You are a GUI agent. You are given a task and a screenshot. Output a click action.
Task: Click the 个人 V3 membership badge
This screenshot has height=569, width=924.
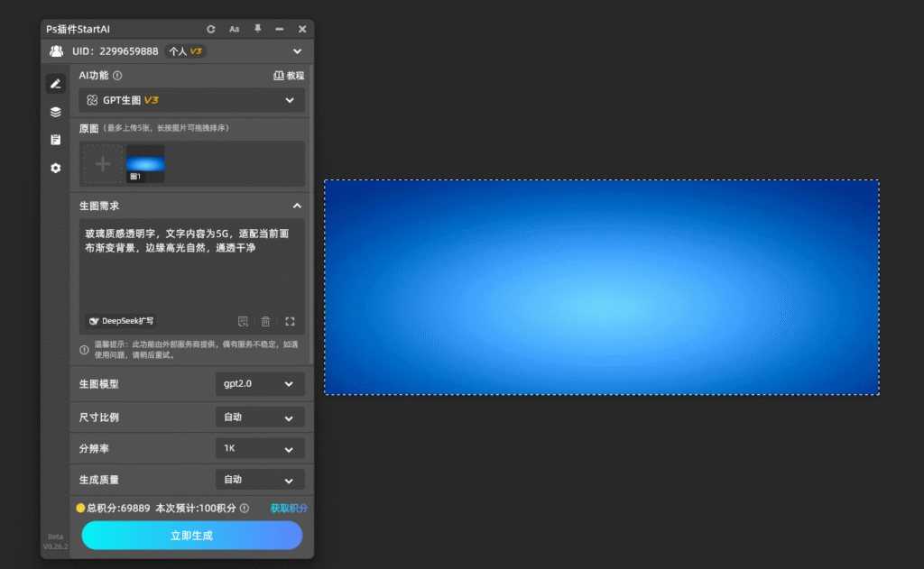[185, 51]
